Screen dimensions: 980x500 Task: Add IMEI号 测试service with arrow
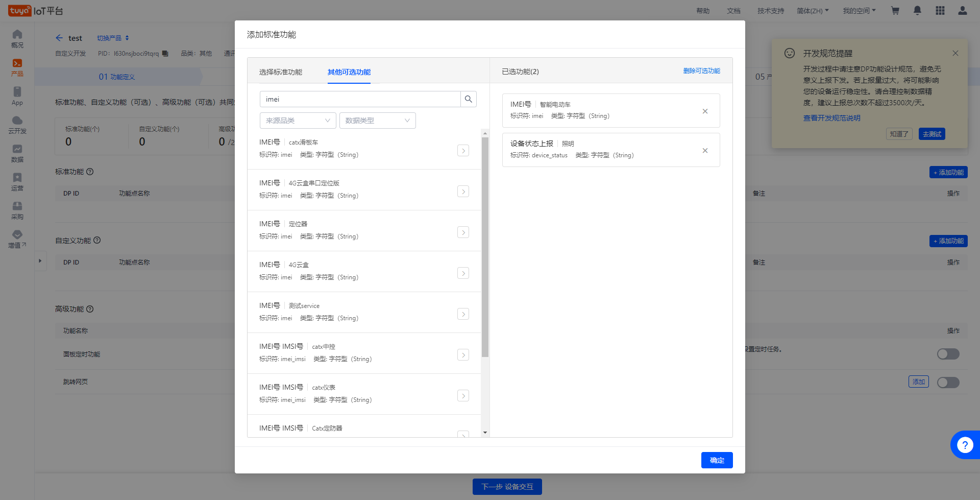point(463,314)
